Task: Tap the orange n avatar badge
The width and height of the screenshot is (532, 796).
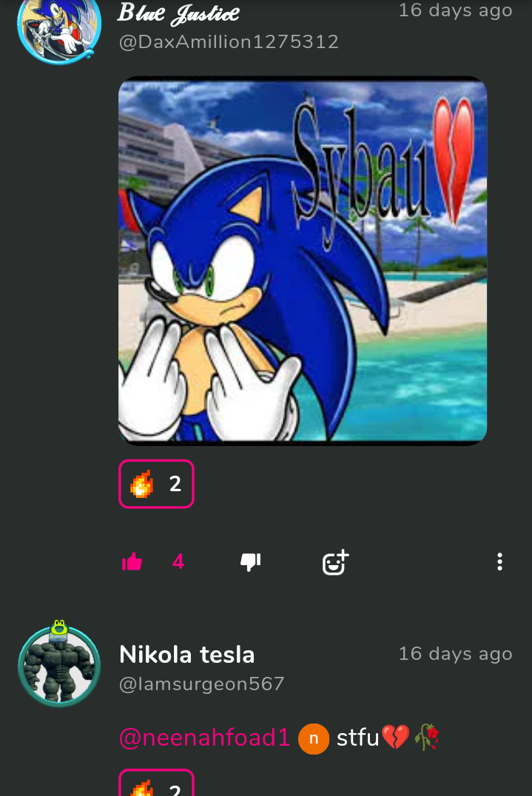Action: pyautogui.click(x=314, y=738)
